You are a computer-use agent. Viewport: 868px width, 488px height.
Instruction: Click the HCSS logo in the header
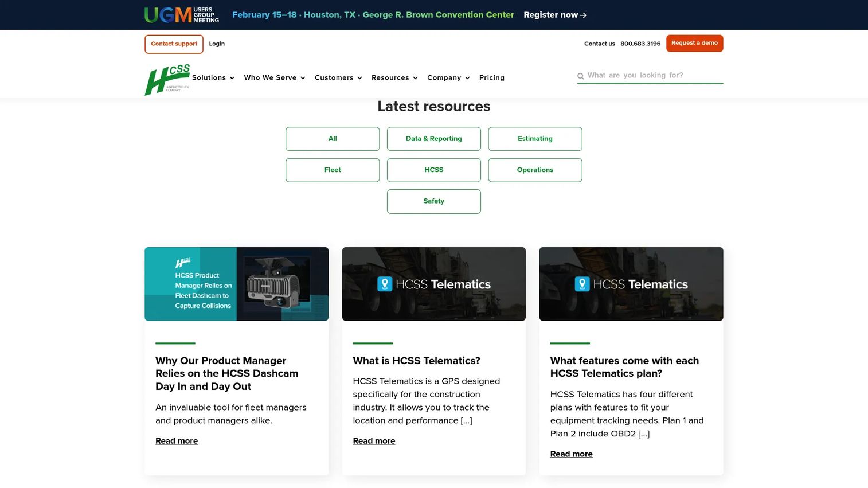167,80
